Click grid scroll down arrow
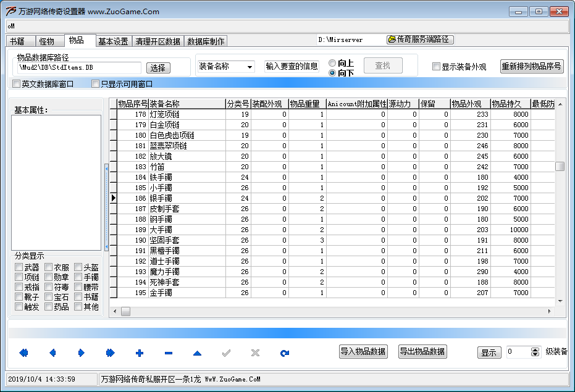 pyautogui.click(x=560, y=301)
